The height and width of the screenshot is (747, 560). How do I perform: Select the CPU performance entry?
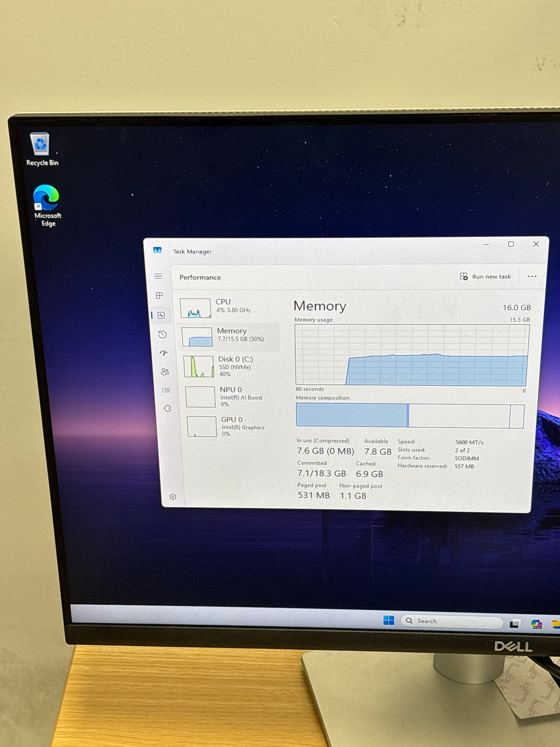click(229, 308)
